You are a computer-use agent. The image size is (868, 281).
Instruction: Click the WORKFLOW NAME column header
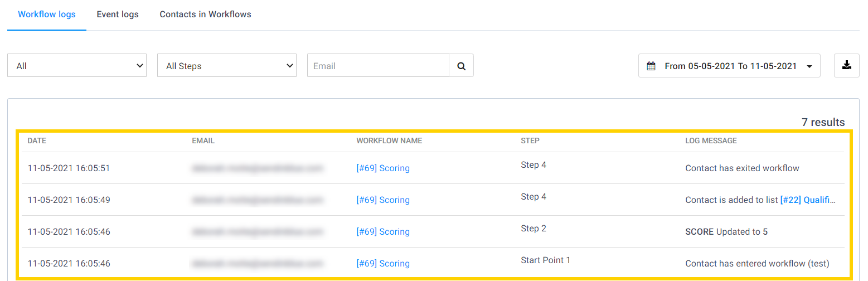pyautogui.click(x=389, y=141)
